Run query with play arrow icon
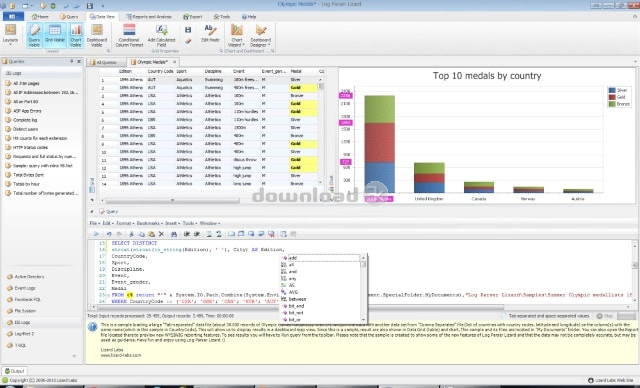This screenshot has height=388, width=640. [x=96, y=234]
